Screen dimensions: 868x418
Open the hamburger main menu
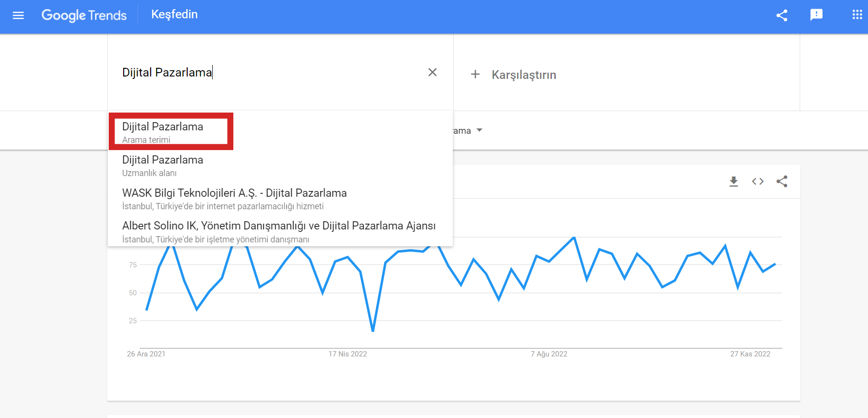click(x=18, y=15)
